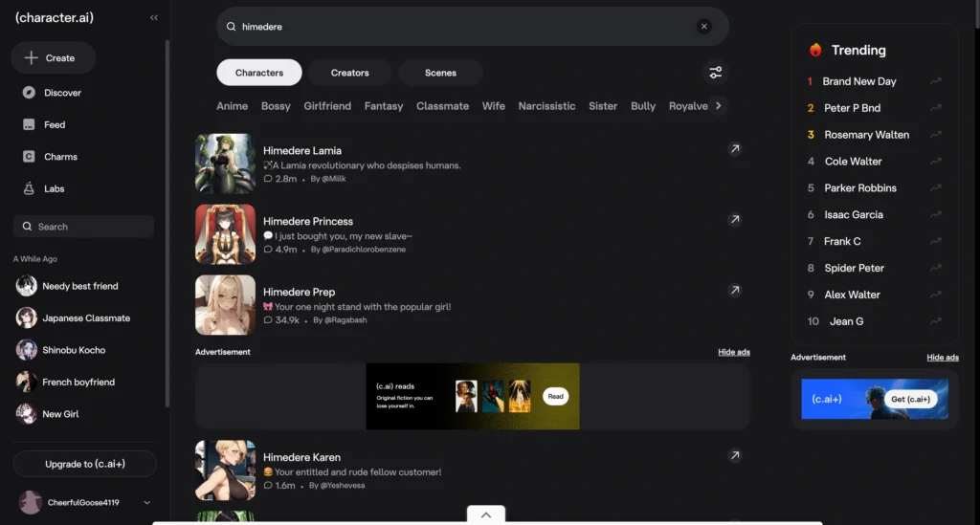This screenshot has height=525, width=980.
Task: Click the magnifier icon in main search
Action: [x=232, y=26]
